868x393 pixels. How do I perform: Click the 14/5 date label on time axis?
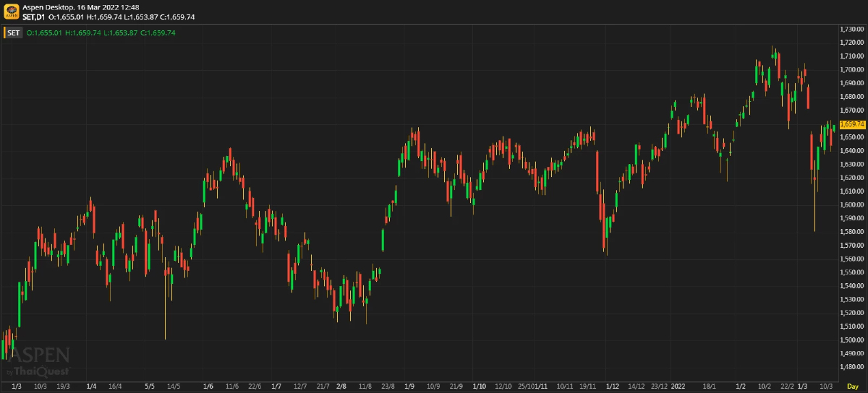174,386
